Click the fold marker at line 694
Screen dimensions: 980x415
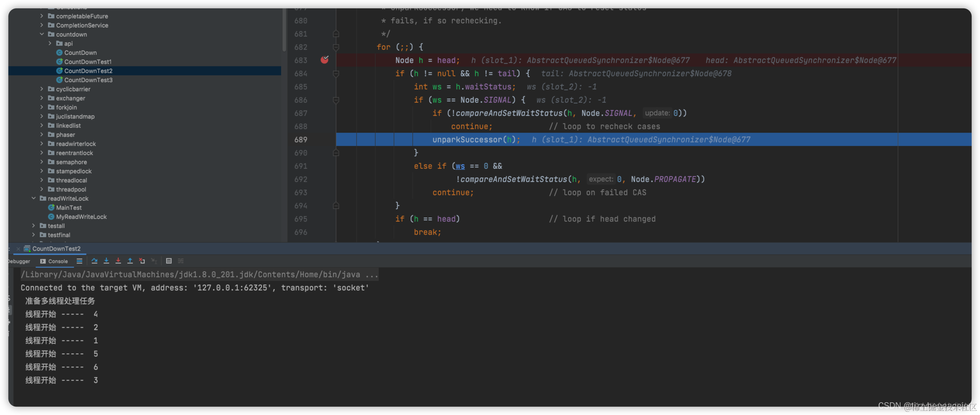pos(336,206)
